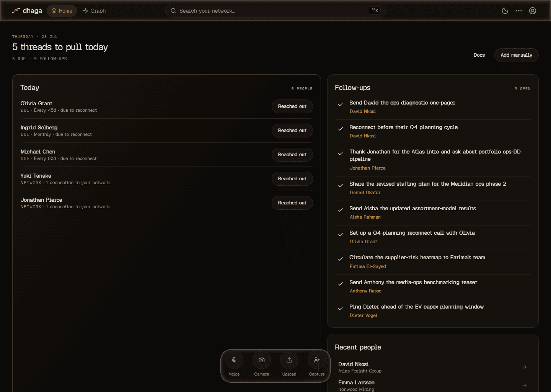Open David Nkosi arrow in Recent people

(525, 367)
